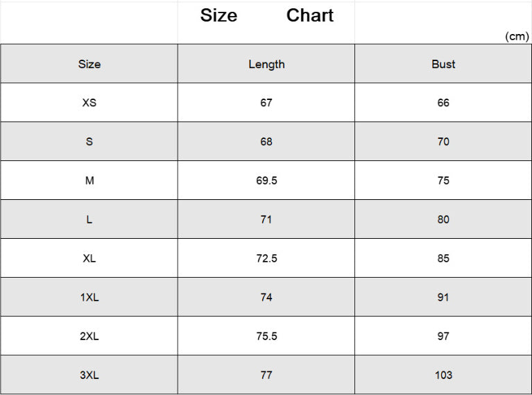Click the (cm) unit label
Image resolution: width=532 pixels, height=395 pixels.
pyautogui.click(x=517, y=36)
